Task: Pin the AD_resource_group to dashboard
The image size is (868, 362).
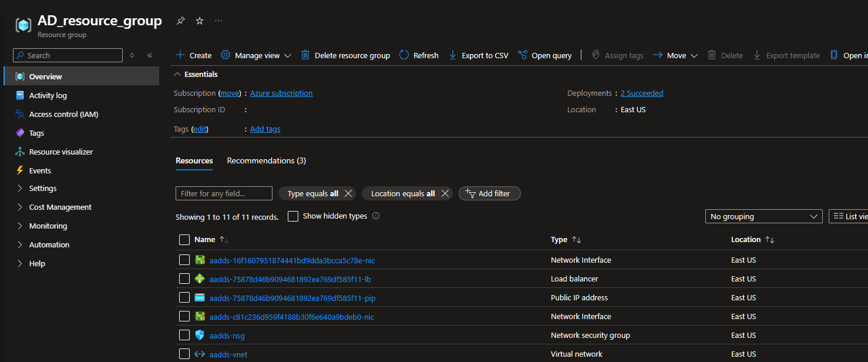Action: [181, 21]
